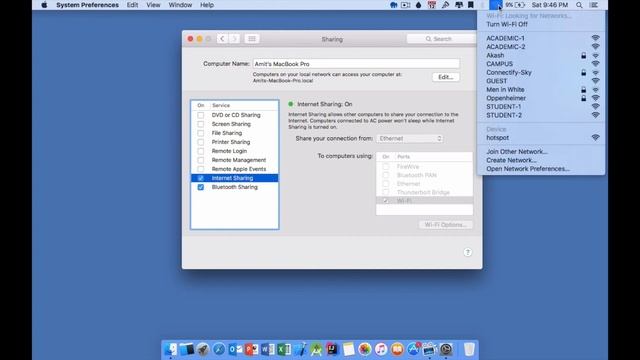Choose Join Other Network
The height and width of the screenshot is (360, 640).
pyautogui.click(x=541, y=151)
